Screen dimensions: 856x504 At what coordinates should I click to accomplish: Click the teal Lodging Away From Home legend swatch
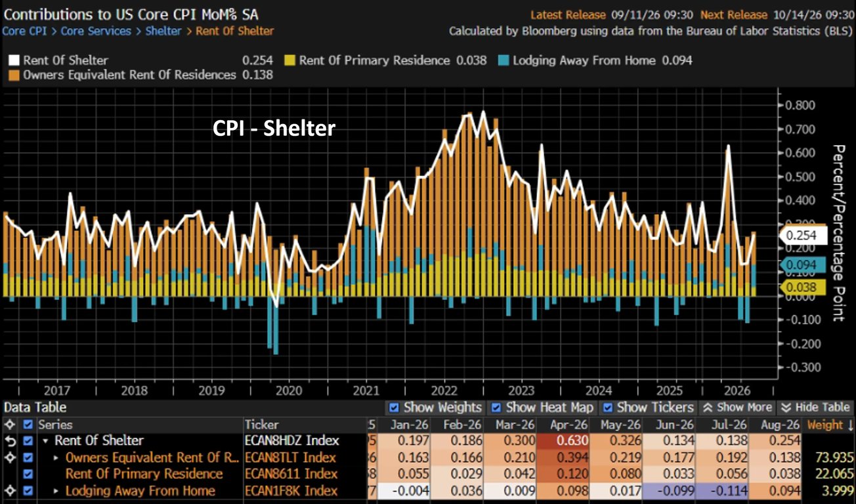pyautogui.click(x=503, y=60)
